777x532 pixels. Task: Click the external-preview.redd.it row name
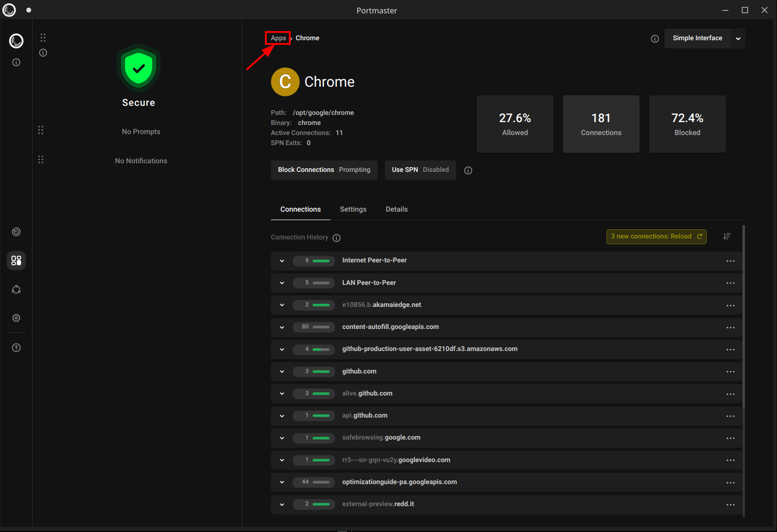coord(378,504)
